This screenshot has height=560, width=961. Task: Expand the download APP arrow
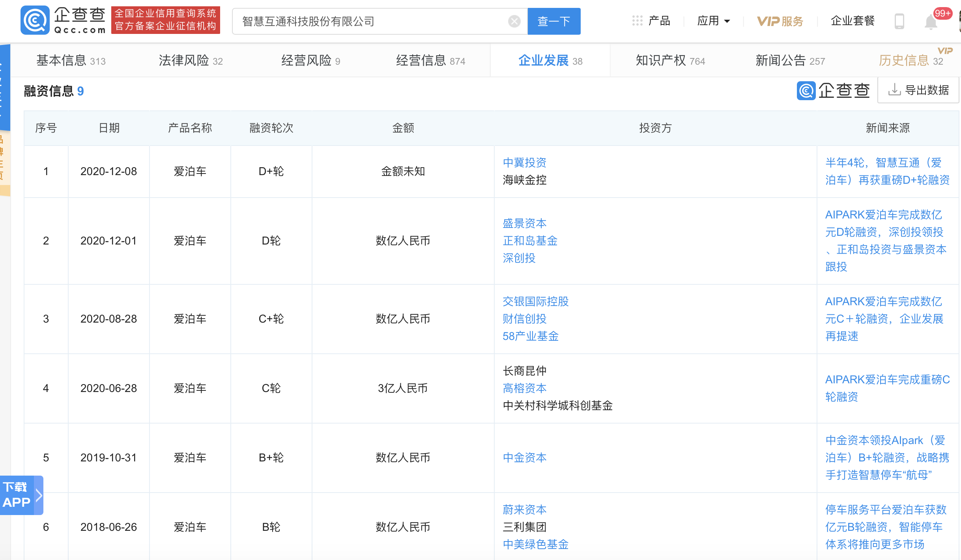pyautogui.click(x=39, y=495)
